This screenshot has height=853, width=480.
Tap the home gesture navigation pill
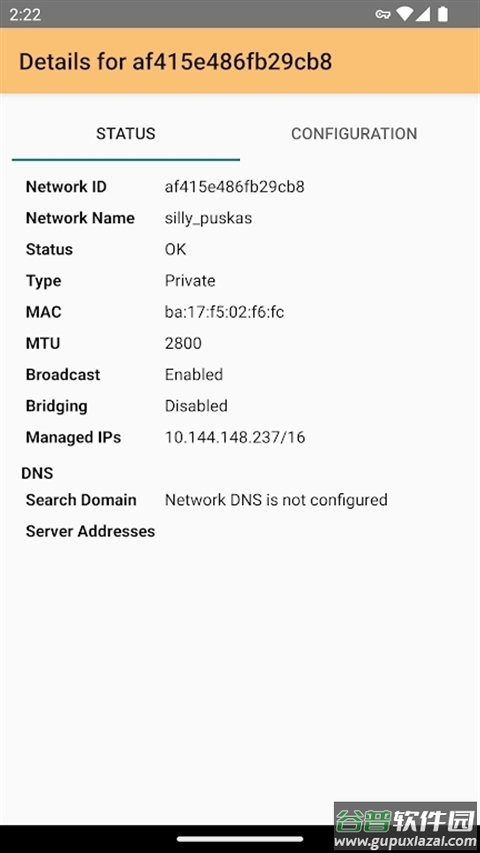coord(240,839)
